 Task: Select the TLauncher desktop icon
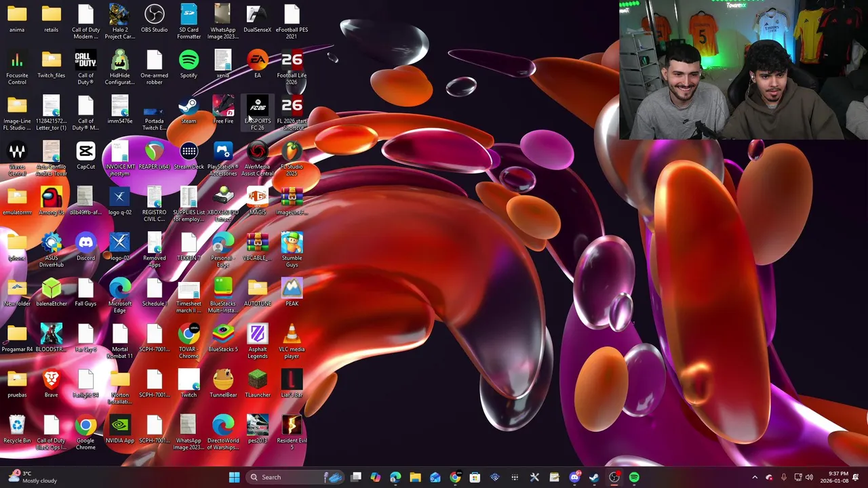pos(258,384)
